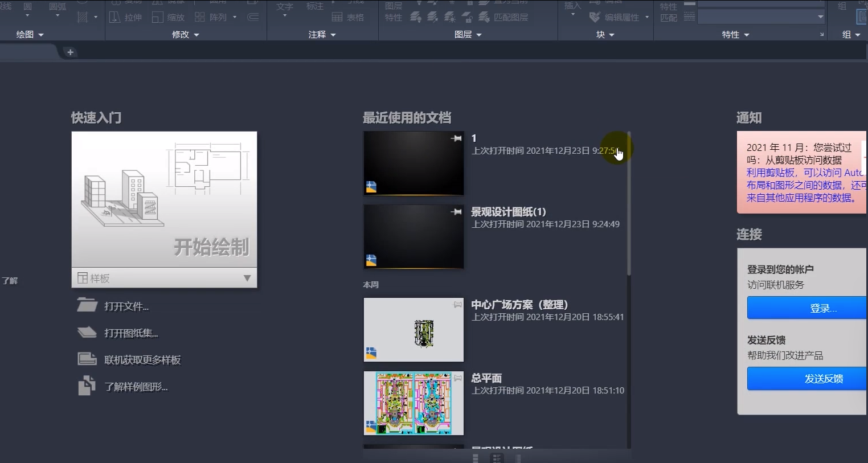Viewport: 868px width, 463px height.
Task: Expand the Groups (组) panel
Action: pyautogui.click(x=851, y=35)
